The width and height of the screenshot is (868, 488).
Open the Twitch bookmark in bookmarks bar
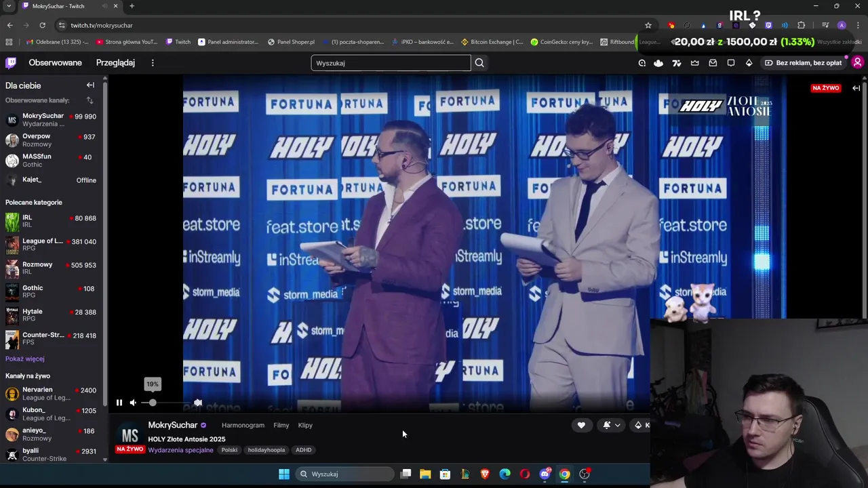coord(178,42)
